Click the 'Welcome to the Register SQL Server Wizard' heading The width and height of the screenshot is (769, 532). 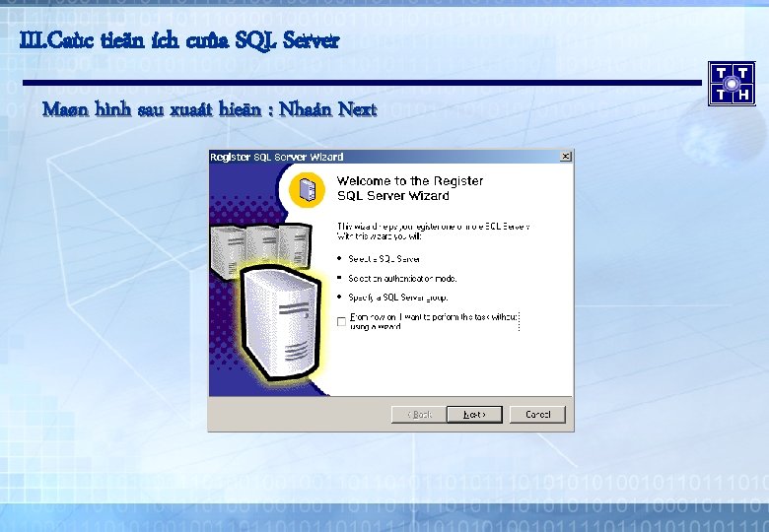click(410, 188)
